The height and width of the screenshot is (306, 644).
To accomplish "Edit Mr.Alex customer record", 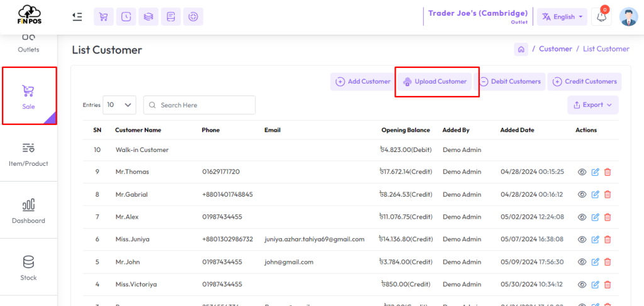I will pos(595,217).
